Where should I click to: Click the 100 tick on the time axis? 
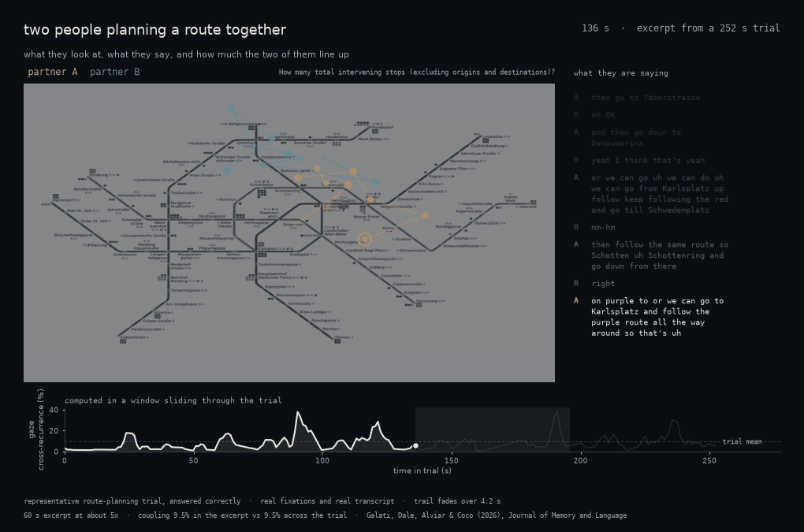(x=322, y=460)
